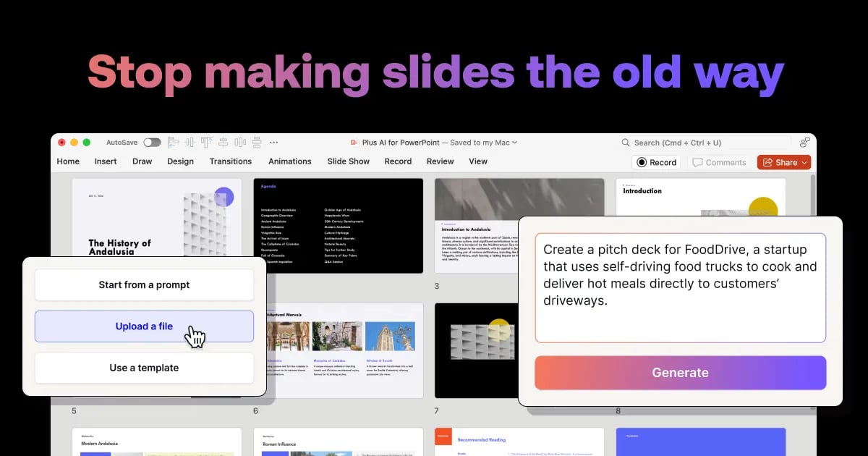Click the Distribute Horizontally icon

point(240,143)
